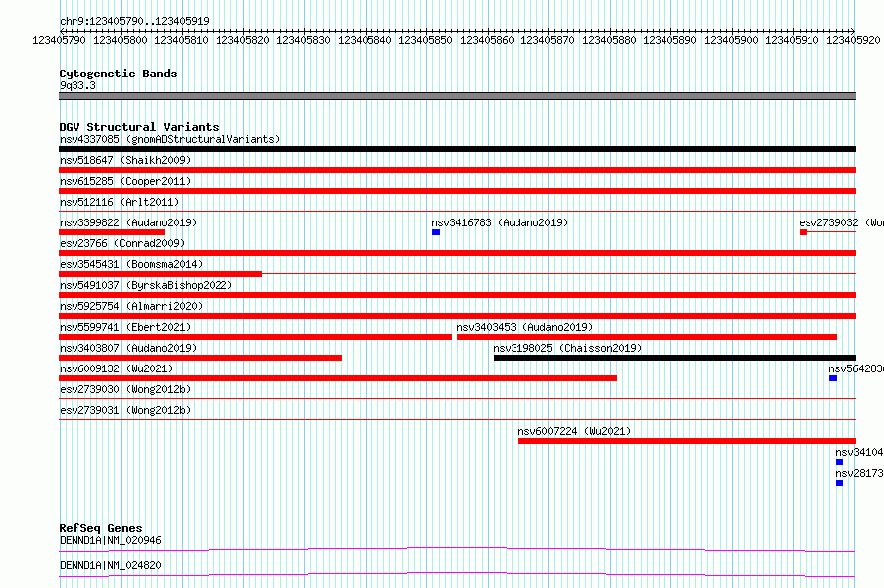Click the blue nsv28173 marker
Screen dimensions: 884x588
839,483
